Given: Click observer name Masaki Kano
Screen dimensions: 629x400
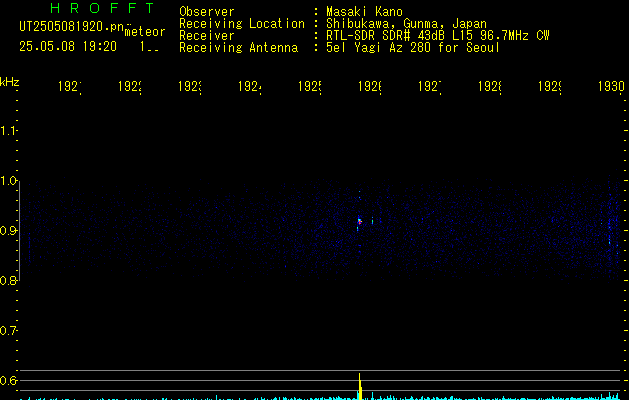Looking at the screenshot, I should tap(364, 12).
